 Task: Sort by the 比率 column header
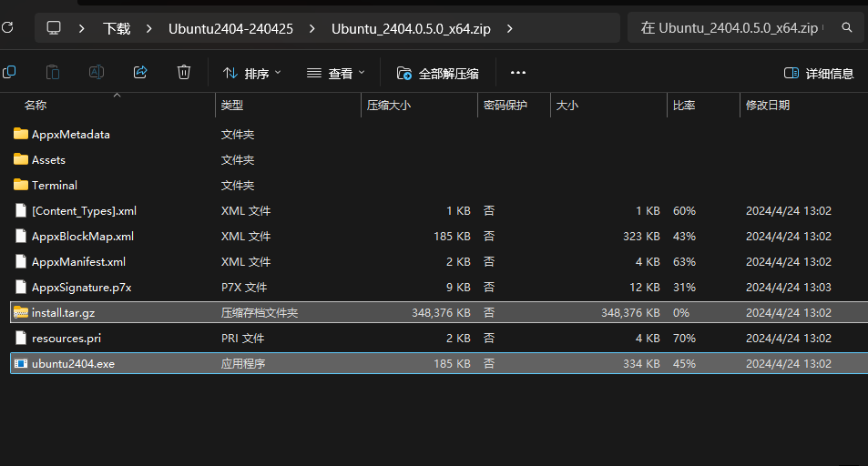(684, 106)
